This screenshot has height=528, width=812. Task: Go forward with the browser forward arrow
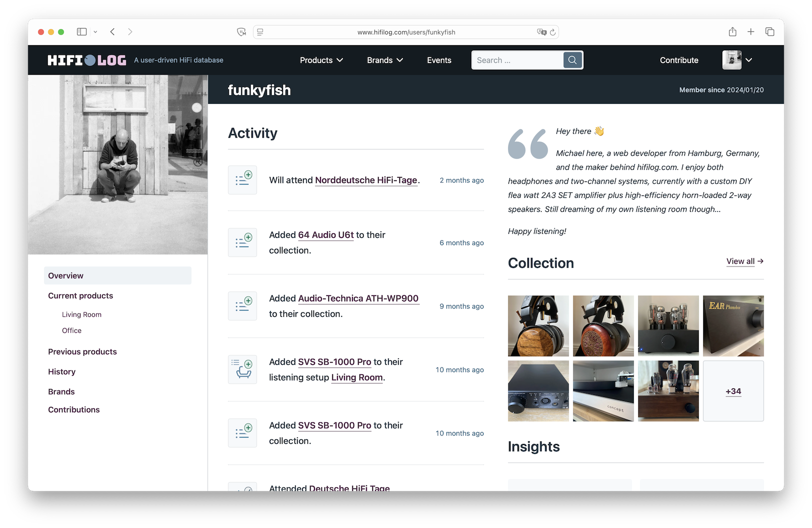click(x=130, y=31)
